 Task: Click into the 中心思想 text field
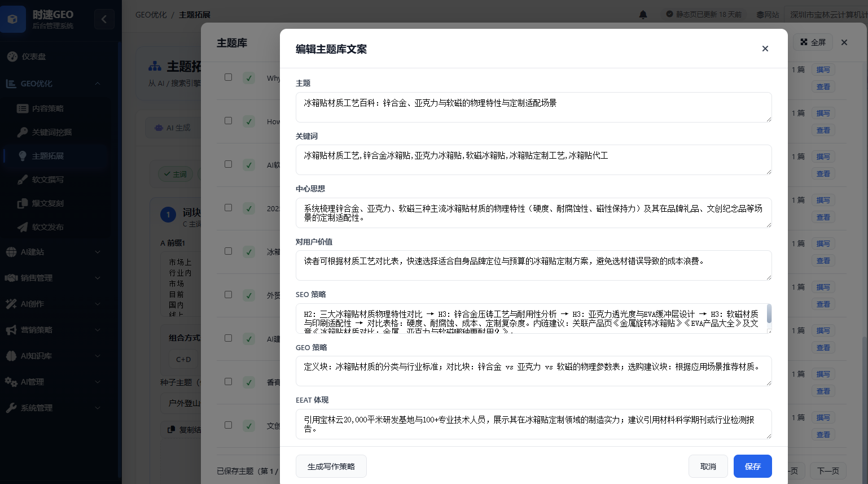533,213
